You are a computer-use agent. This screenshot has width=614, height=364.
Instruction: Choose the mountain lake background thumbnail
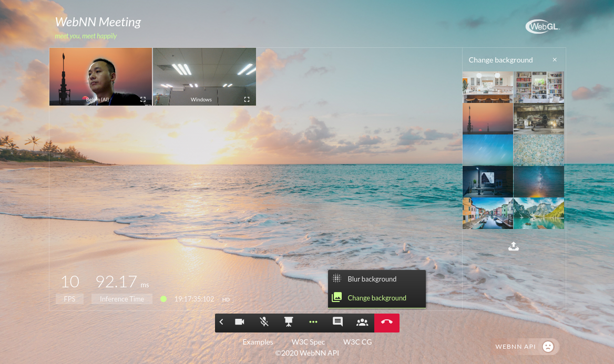[x=539, y=213]
